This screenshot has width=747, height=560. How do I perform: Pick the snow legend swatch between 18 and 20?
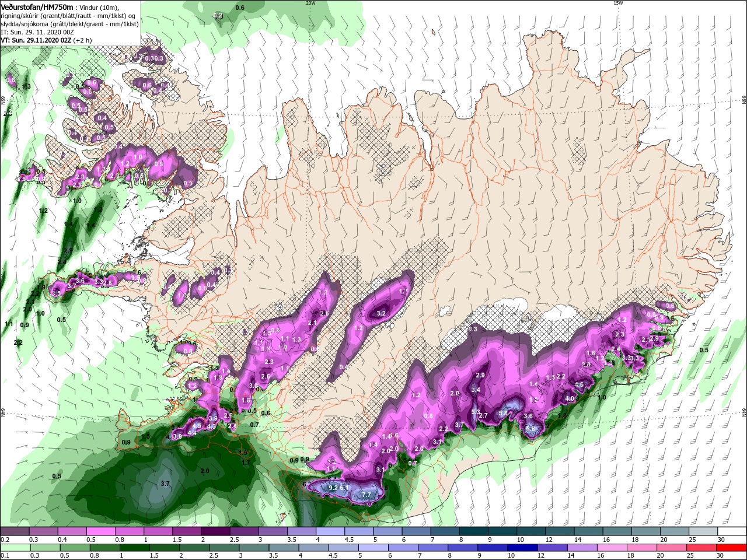pyautogui.click(x=646, y=531)
